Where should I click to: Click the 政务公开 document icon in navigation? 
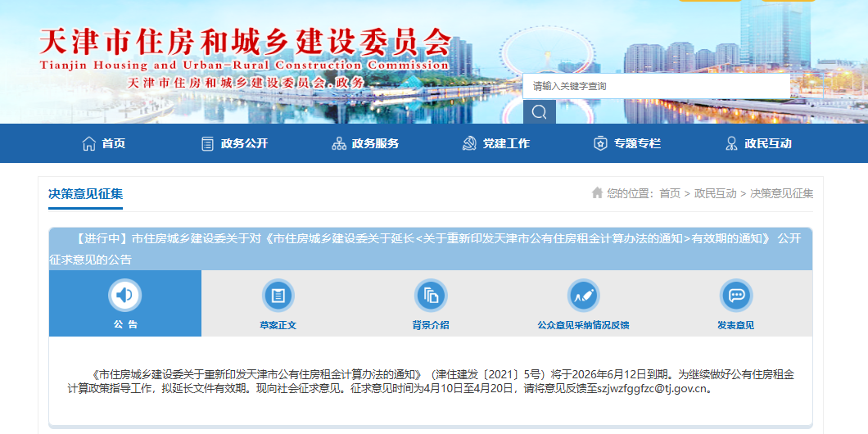pyautogui.click(x=208, y=143)
